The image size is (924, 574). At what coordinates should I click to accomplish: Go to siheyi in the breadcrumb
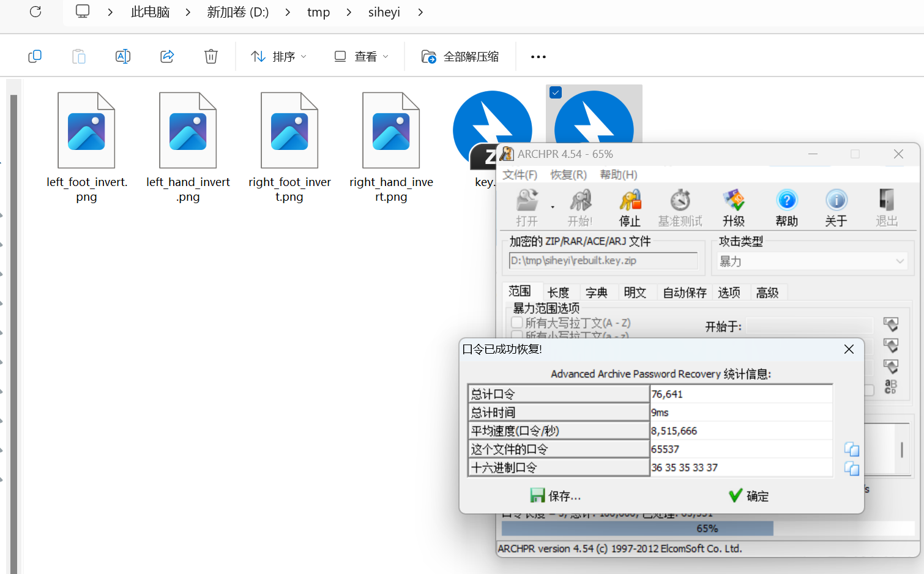tap(384, 12)
